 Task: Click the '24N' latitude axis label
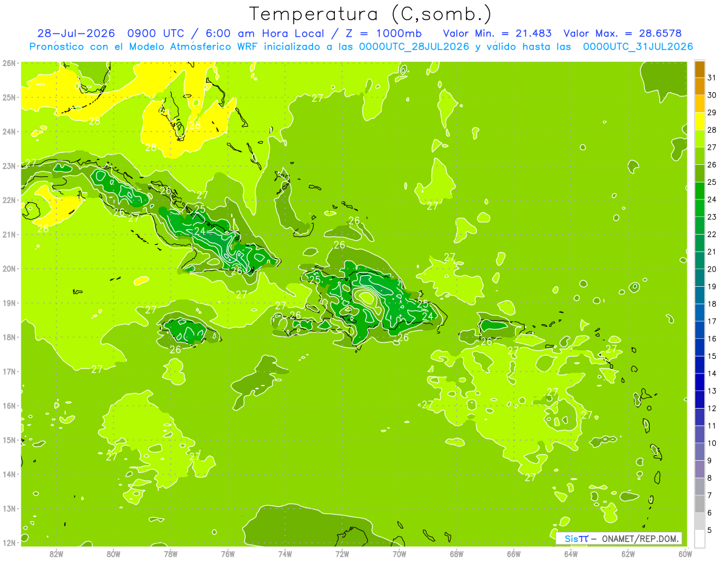(x=8, y=132)
